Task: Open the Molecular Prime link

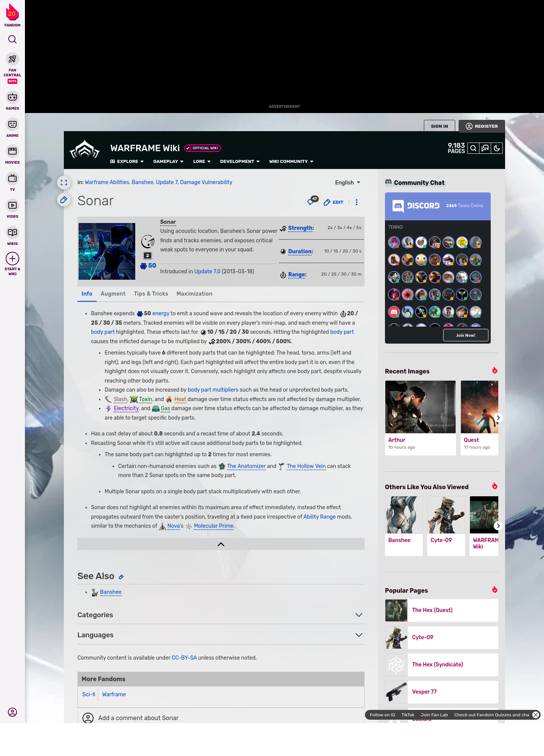Action: pos(213,526)
